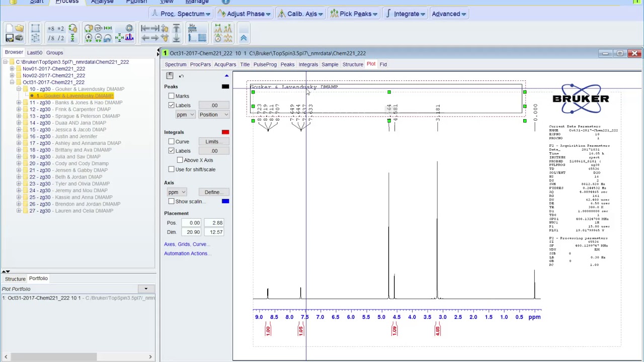The height and width of the screenshot is (362, 644).
Task: Click the blue Axis color swatch
Action: click(x=225, y=202)
